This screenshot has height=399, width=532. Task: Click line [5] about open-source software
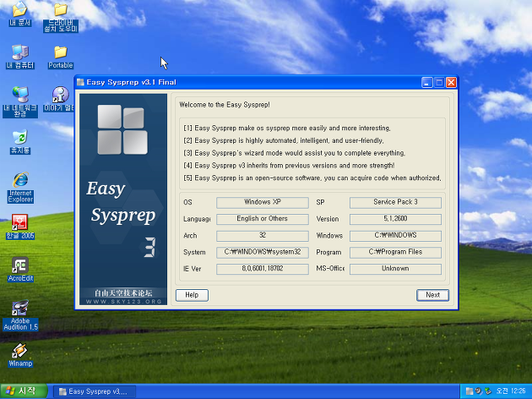[312, 178]
